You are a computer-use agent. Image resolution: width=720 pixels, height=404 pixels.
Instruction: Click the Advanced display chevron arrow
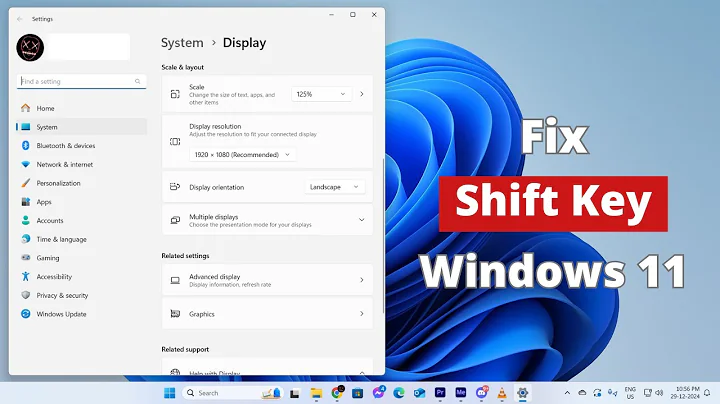(362, 280)
